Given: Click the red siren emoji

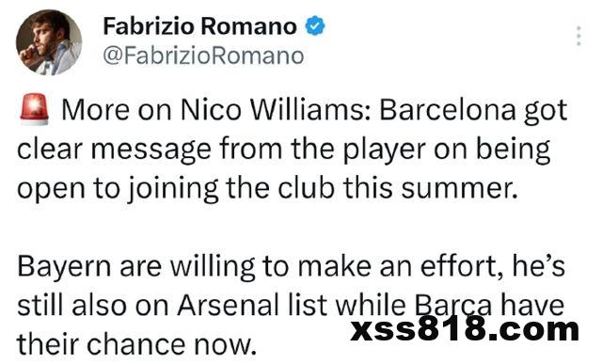Looking at the screenshot, I should [34, 110].
